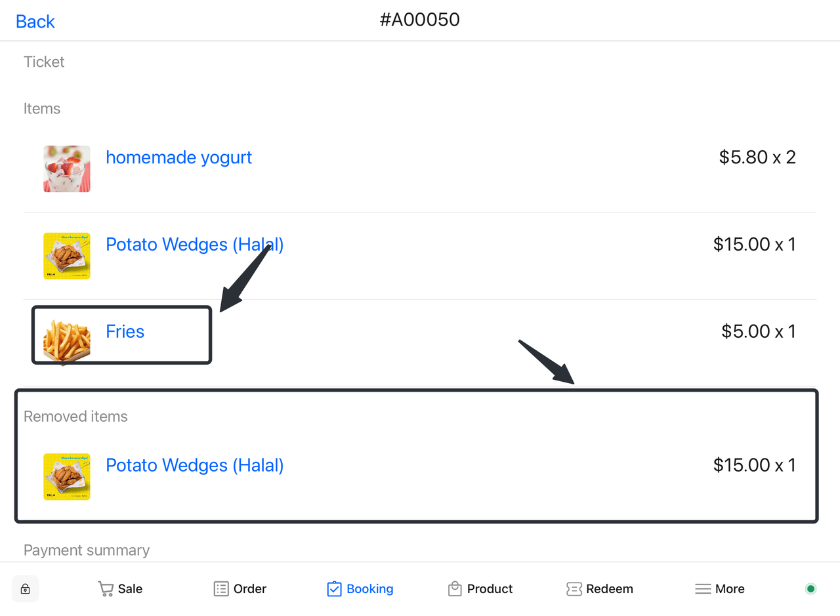Switch to the Product tab label
This screenshot has width=840, height=616.
coord(490,588)
